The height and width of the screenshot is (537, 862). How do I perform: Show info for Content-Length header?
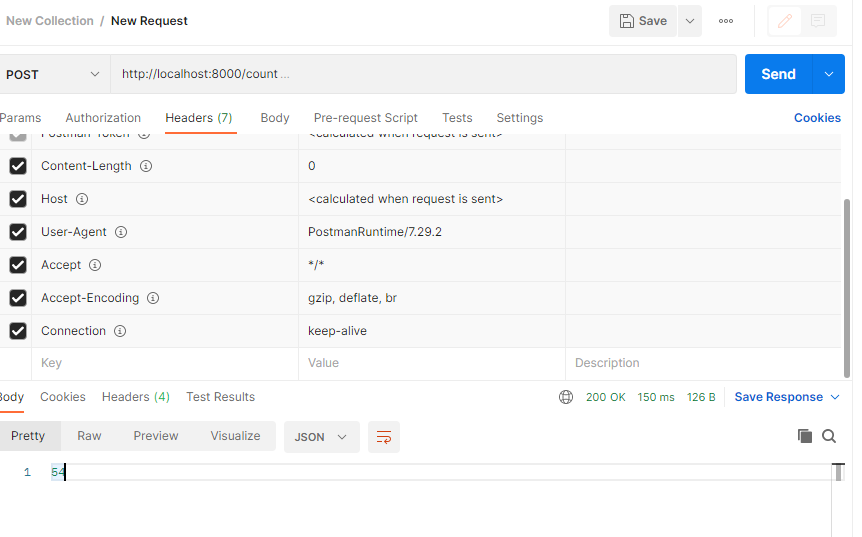pyautogui.click(x=146, y=166)
